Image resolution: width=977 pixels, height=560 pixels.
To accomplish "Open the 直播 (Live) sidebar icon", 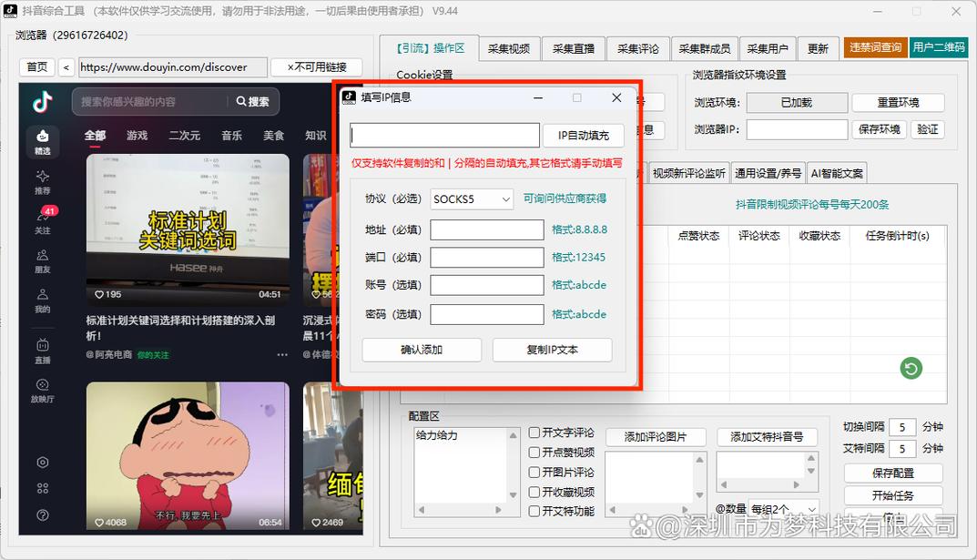I will point(42,351).
